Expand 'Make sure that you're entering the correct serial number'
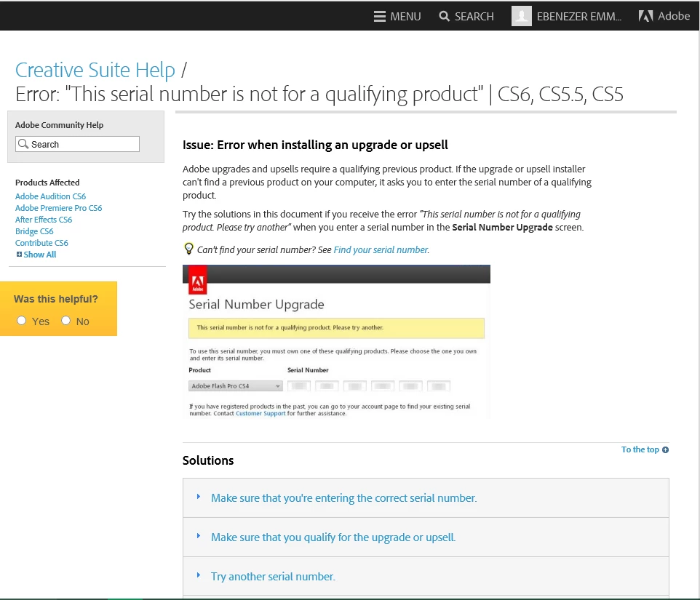700x600 pixels. click(198, 497)
